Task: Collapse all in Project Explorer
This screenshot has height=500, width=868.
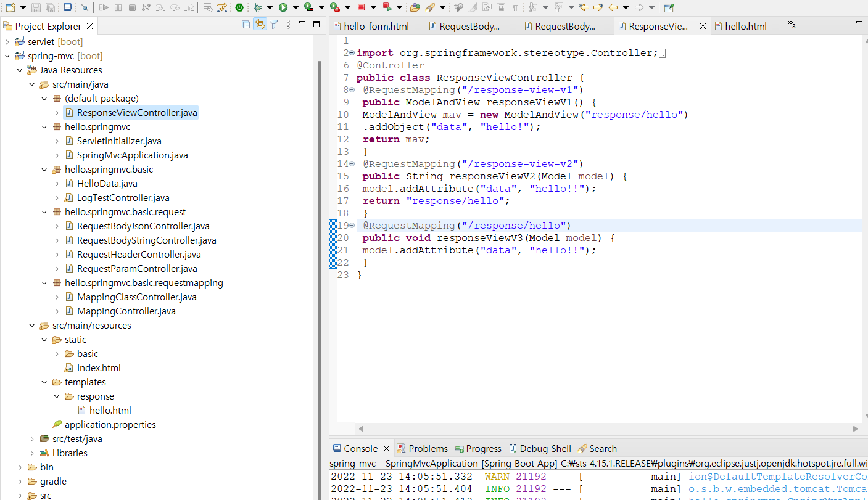Action: click(246, 25)
